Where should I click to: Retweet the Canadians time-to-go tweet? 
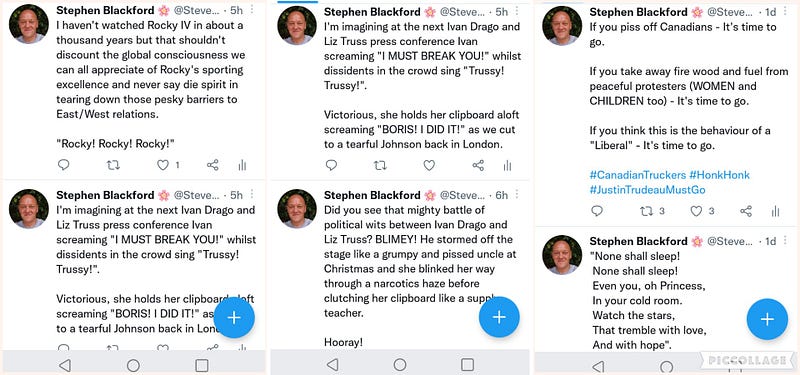point(646,211)
